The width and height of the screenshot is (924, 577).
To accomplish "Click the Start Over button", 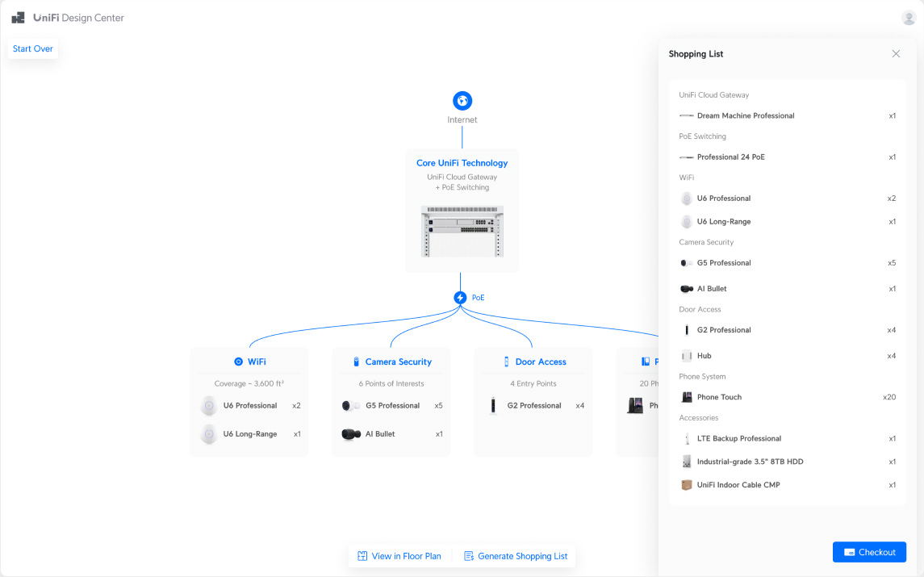I will (x=33, y=49).
